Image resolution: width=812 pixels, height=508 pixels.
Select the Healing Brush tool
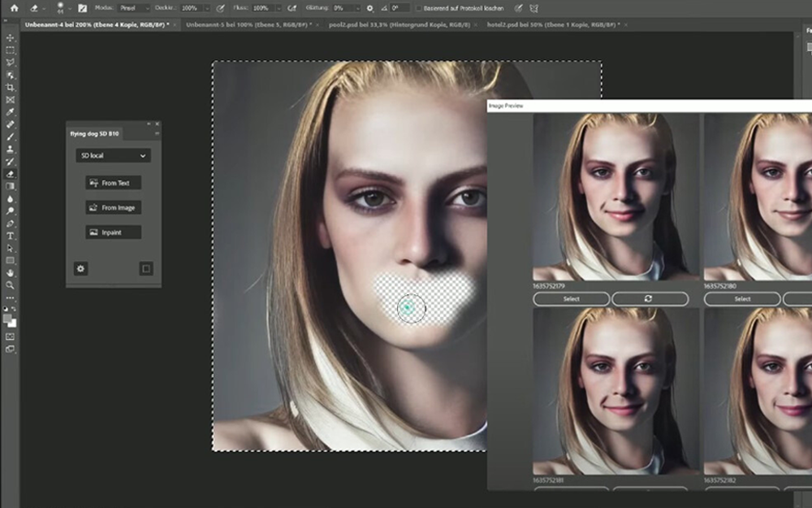[x=10, y=124]
